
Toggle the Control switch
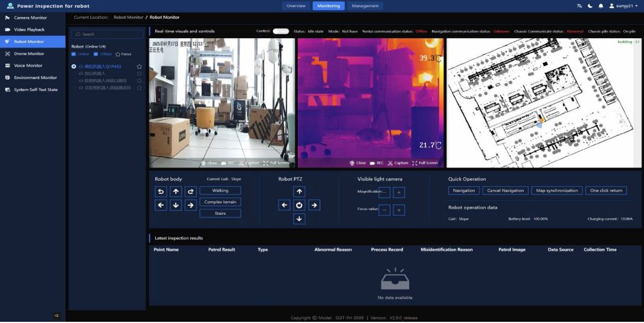click(x=281, y=31)
